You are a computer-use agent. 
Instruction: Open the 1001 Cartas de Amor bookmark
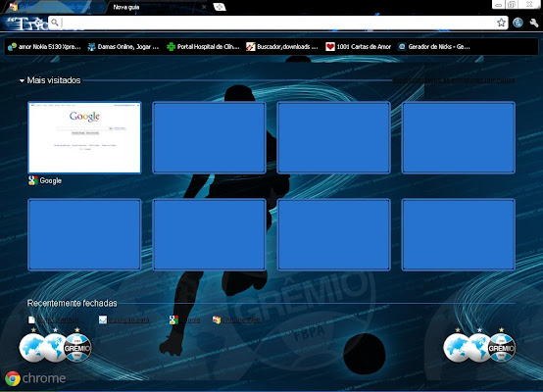click(x=359, y=47)
